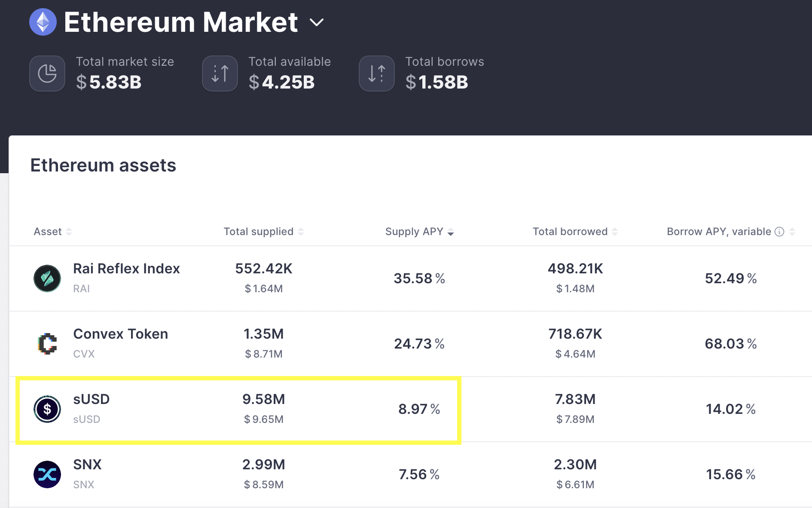This screenshot has width=812, height=508.
Task: Click the Total borrows arrows icon
Action: point(377,73)
